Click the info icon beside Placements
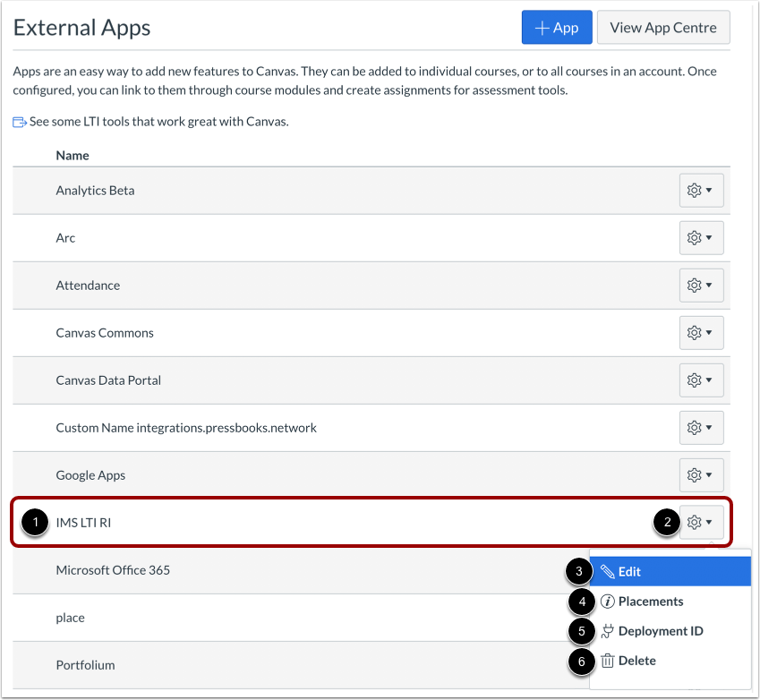760x700 pixels. pyautogui.click(x=608, y=602)
